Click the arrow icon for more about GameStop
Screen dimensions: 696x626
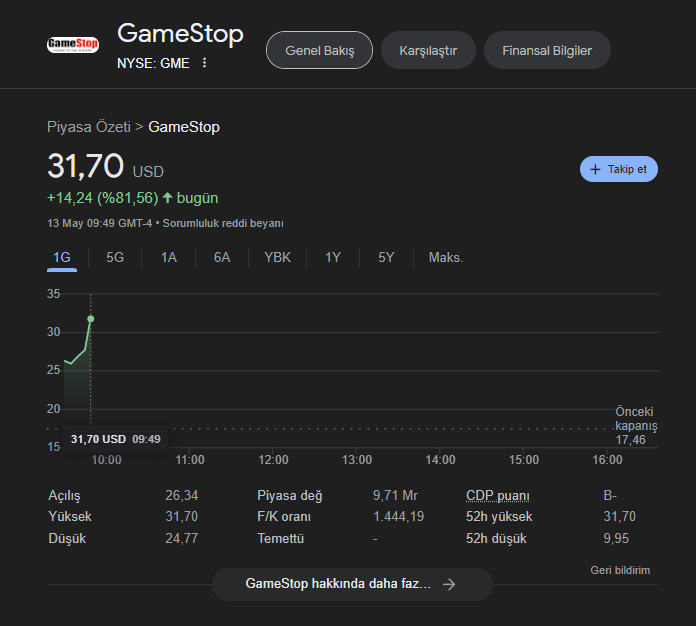(x=449, y=584)
